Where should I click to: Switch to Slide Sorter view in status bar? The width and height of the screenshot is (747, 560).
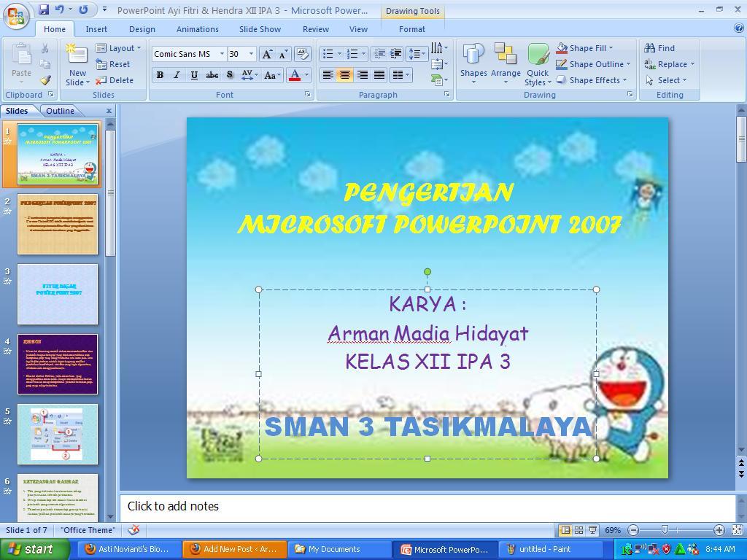(578, 530)
